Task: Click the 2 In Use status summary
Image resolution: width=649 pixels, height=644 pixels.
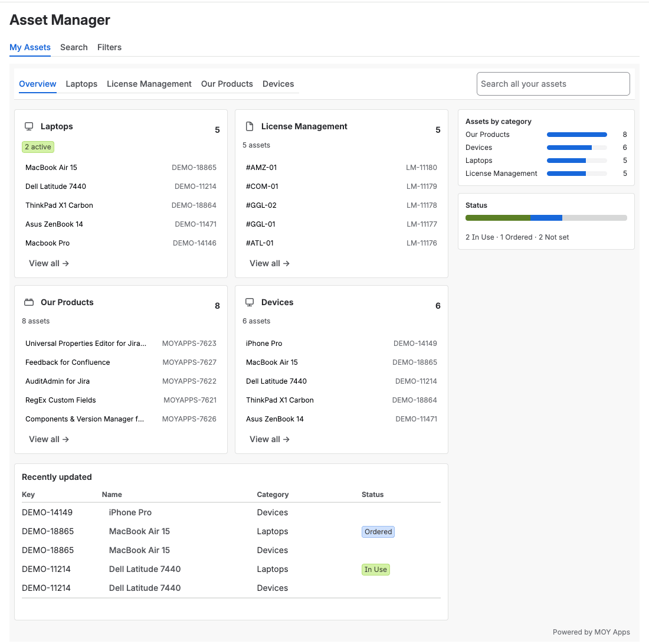Action: click(x=480, y=237)
